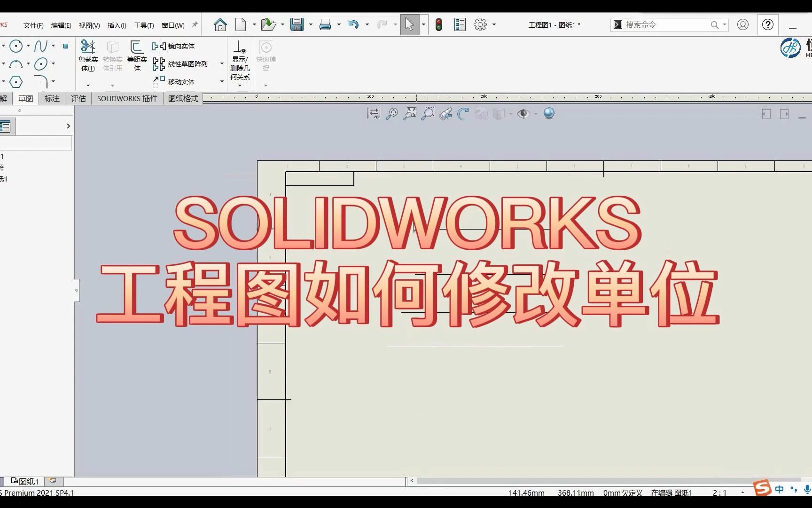The image size is (812, 508).
Task: Switch to the 图纸格式 tab
Action: click(x=183, y=98)
